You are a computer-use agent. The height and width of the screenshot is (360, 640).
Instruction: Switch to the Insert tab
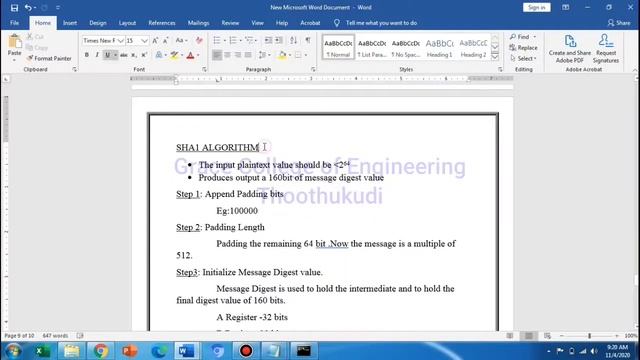[70, 23]
